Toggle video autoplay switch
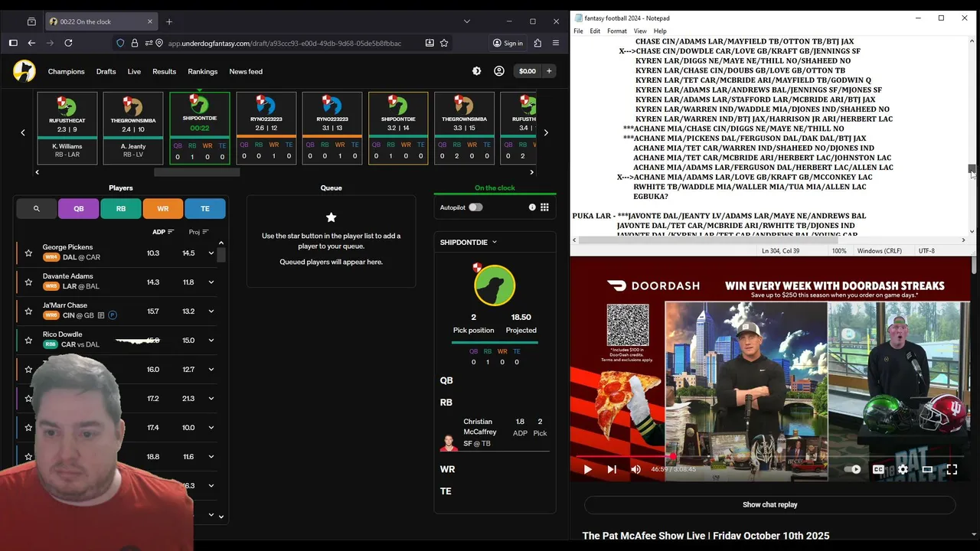This screenshot has width=980, height=551. tap(853, 469)
